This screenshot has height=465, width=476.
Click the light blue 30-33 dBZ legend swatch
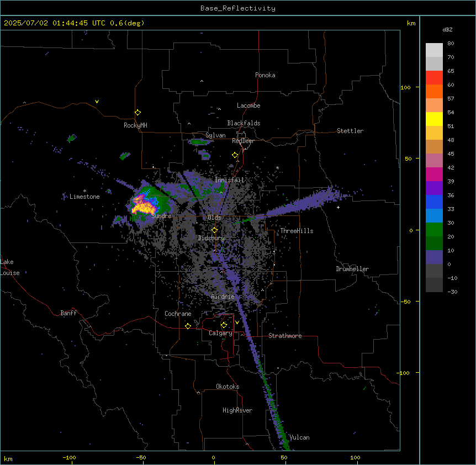[434, 215]
